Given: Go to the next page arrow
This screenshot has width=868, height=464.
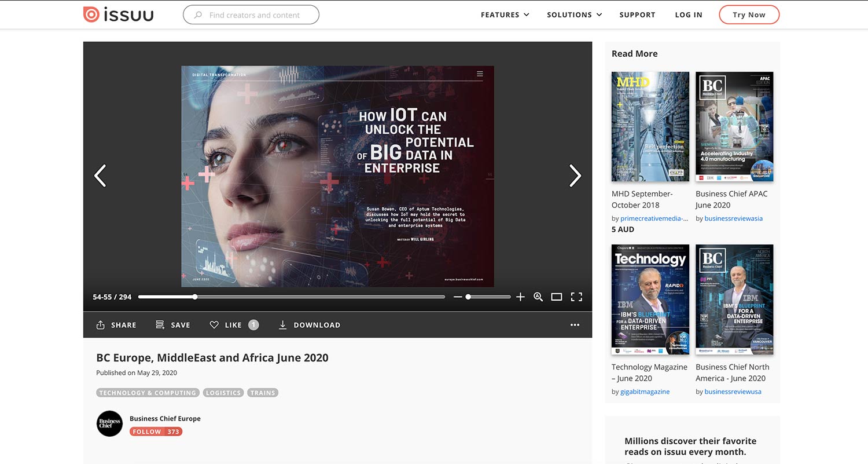Looking at the screenshot, I should coord(575,176).
